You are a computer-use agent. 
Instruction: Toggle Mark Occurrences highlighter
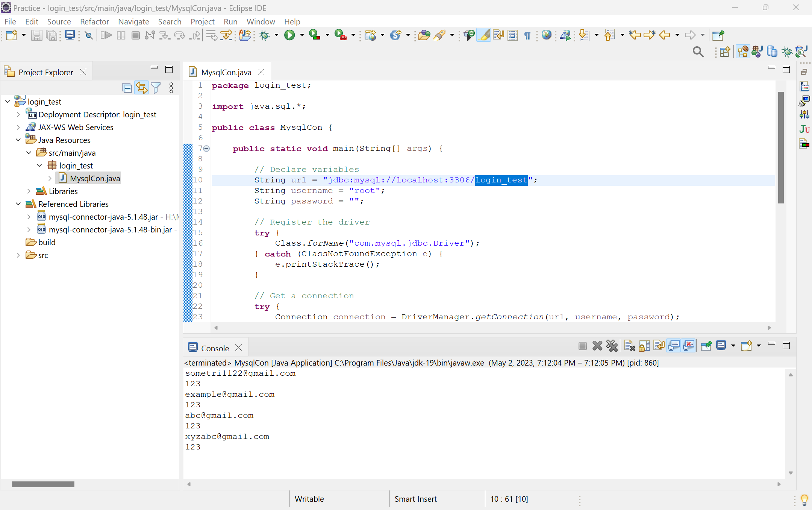pyautogui.click(x=484, y=35)
